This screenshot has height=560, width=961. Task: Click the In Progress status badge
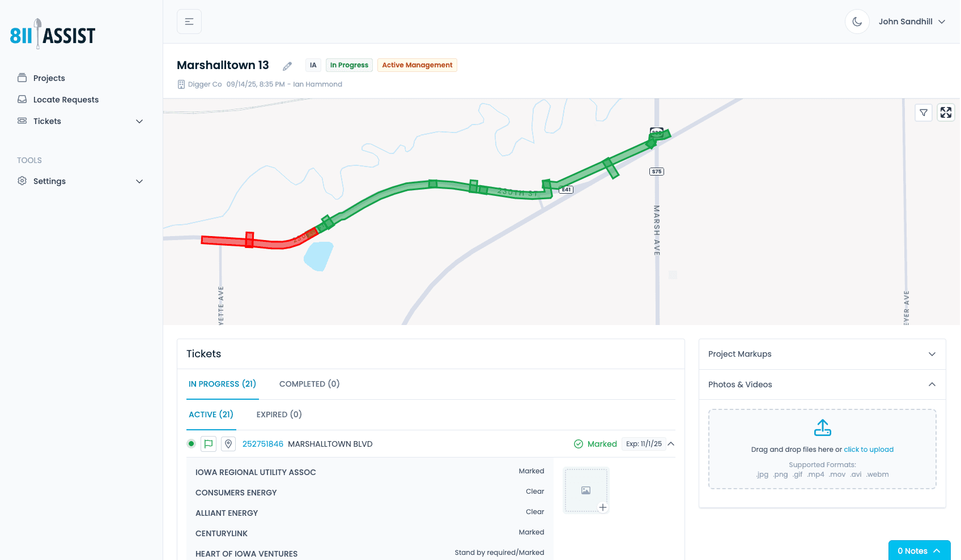349,65
